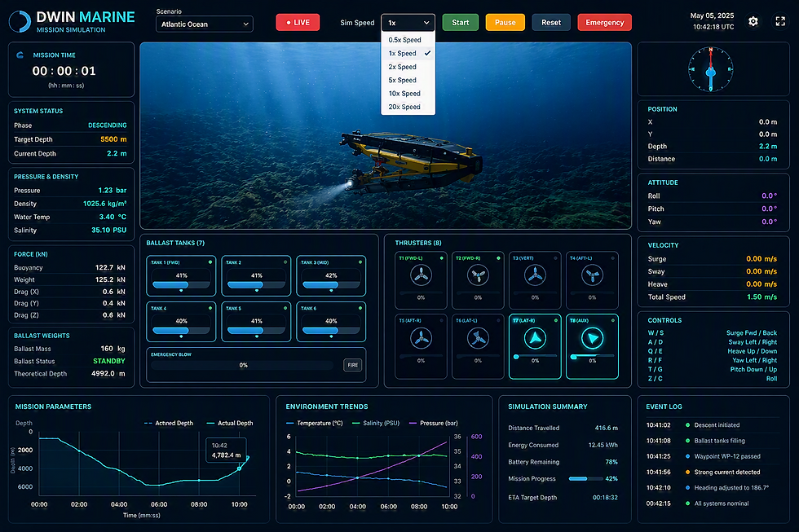This screenshot has width=799, height=532.
Task: Toggle Actned Depth legend entry
Action: pyautogui.click(x=169, y=423)
